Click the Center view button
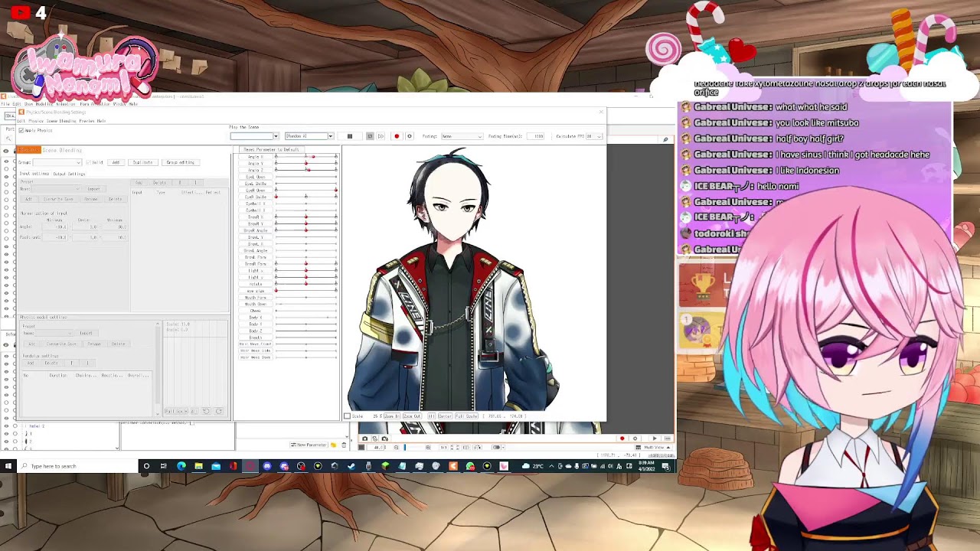This screenshot has width=980, height=551. [445, 416]
